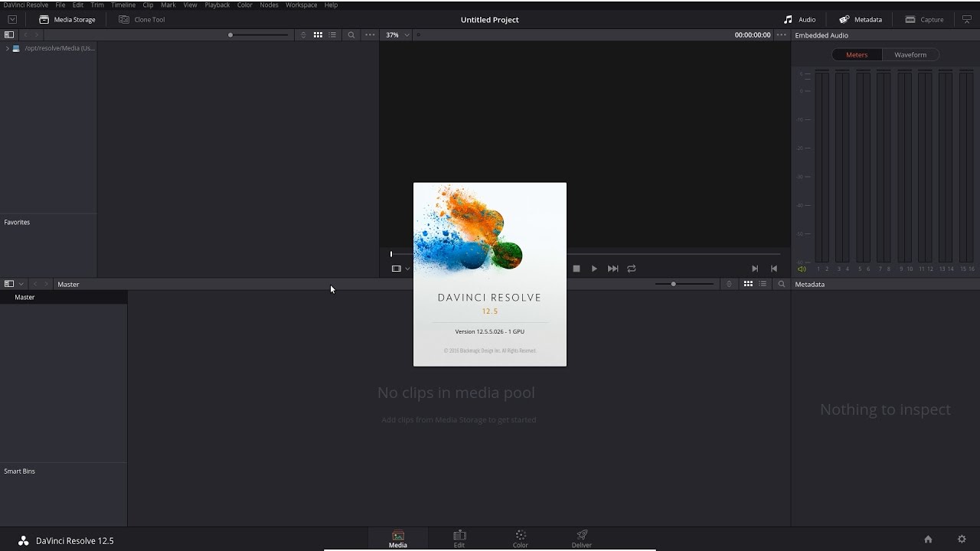Open the 37% viewer zoom dropdown
The height and width of the screenshot is (551, 980).
coord(397,34)
